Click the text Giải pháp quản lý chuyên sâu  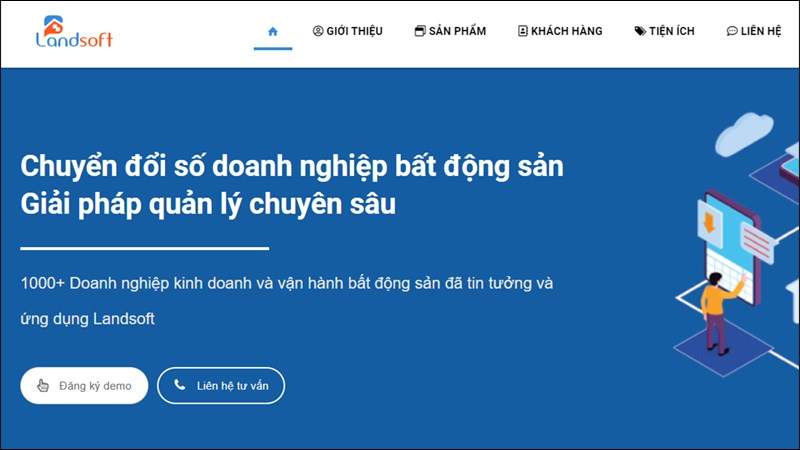pyautogui.click(x=208, y=205)
